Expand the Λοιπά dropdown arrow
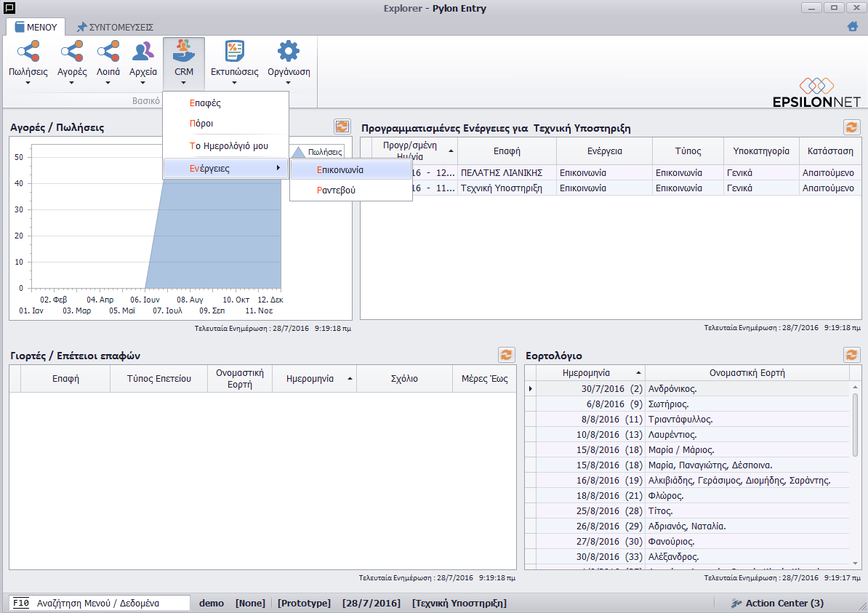 point(108,83)
